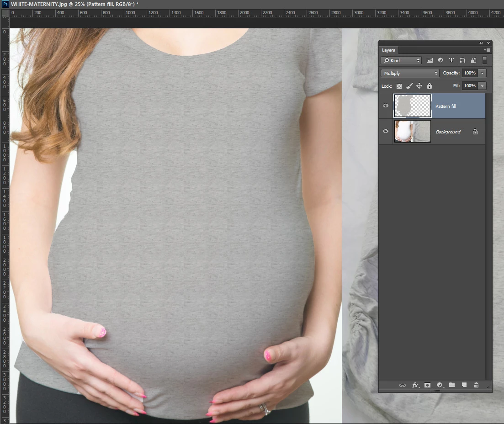Select the Layers panel tab

tap(388, 50)
